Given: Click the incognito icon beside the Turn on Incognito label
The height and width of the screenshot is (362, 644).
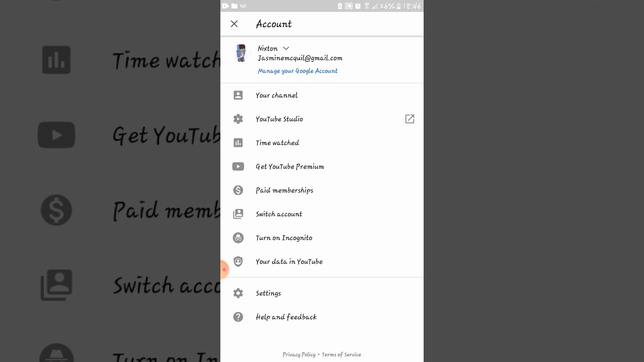Looking at the screenshot, I should [x=238, y=238].
